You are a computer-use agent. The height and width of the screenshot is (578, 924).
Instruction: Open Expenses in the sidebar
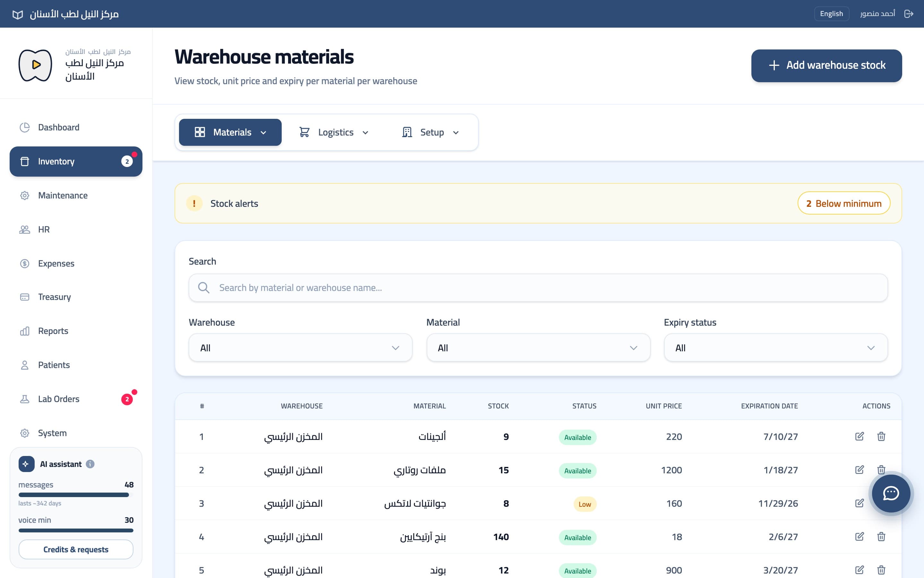[x=76, y=263]
